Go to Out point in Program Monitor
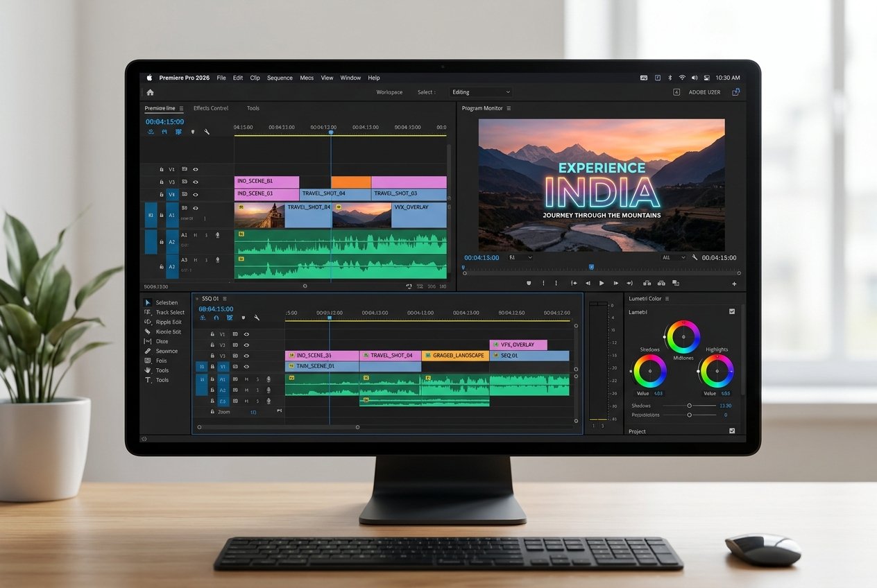The image size is (877, 588). click(x=630, y=284)
